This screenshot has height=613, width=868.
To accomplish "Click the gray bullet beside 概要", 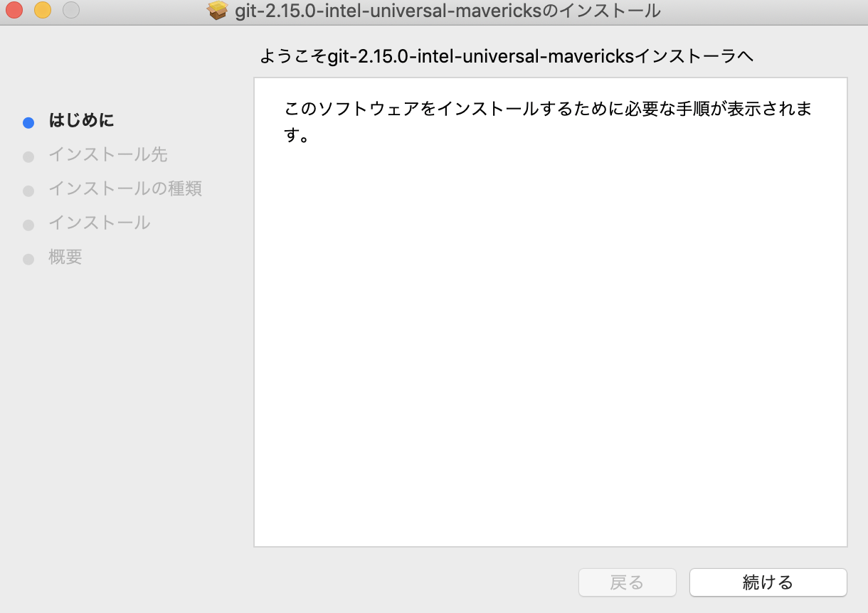I will point(28,259).
